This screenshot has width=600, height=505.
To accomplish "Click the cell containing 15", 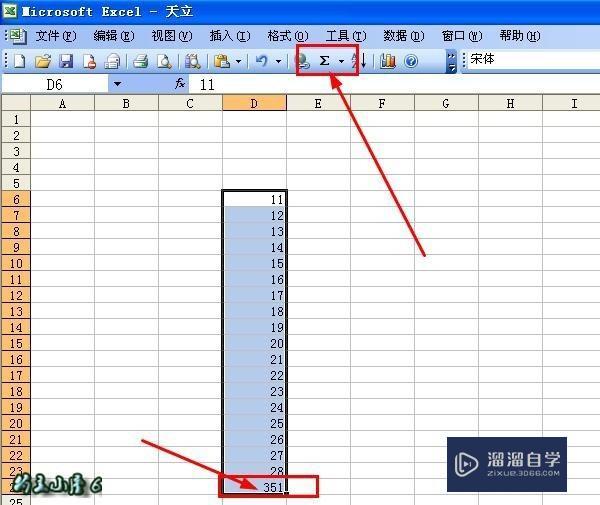I will click(x=254, y=263).
